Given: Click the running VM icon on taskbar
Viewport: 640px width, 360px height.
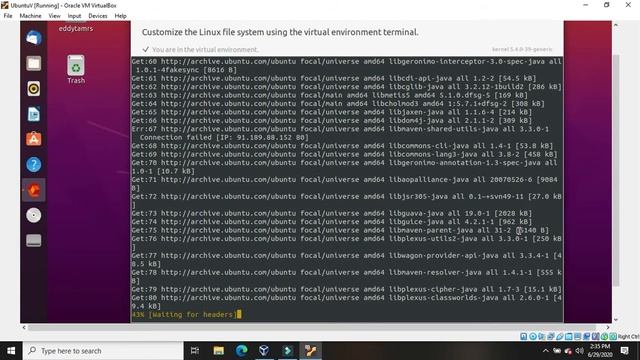Looking at the screenshot, I should click(311, 351).
